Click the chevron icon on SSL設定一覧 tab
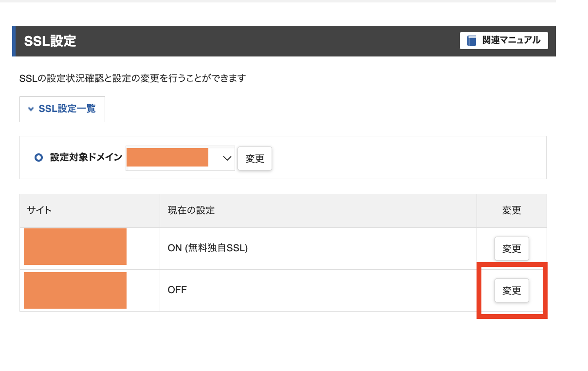This screenshot has width=588, height=371. pos(31,109)
